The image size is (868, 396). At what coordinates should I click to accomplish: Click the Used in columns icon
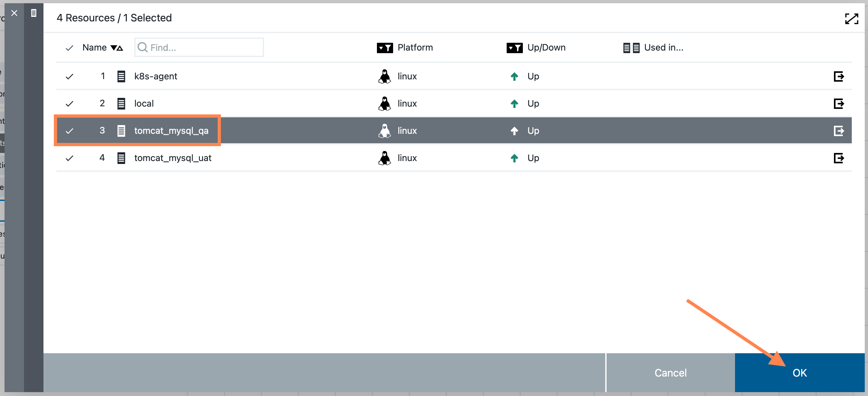click(x=631, y=48)
